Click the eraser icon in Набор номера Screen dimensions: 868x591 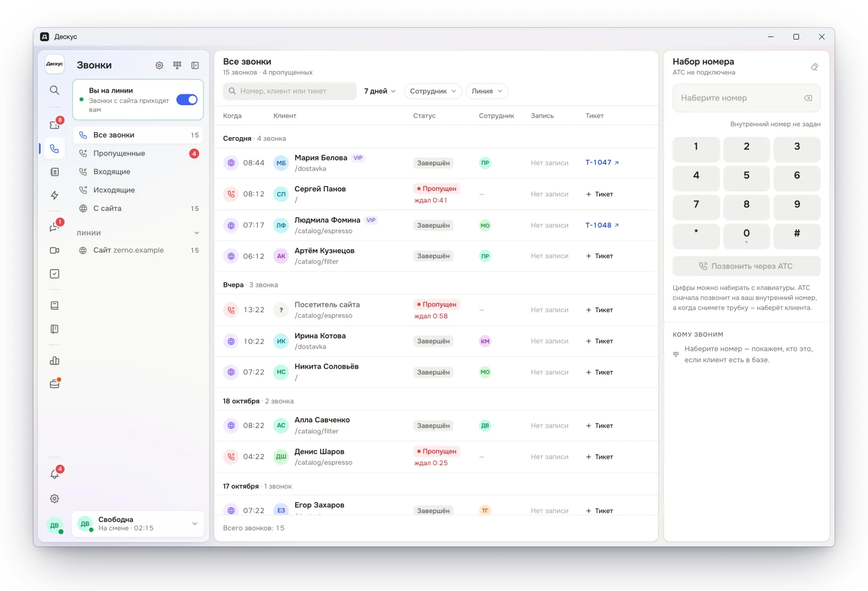(x=814, y=67)
